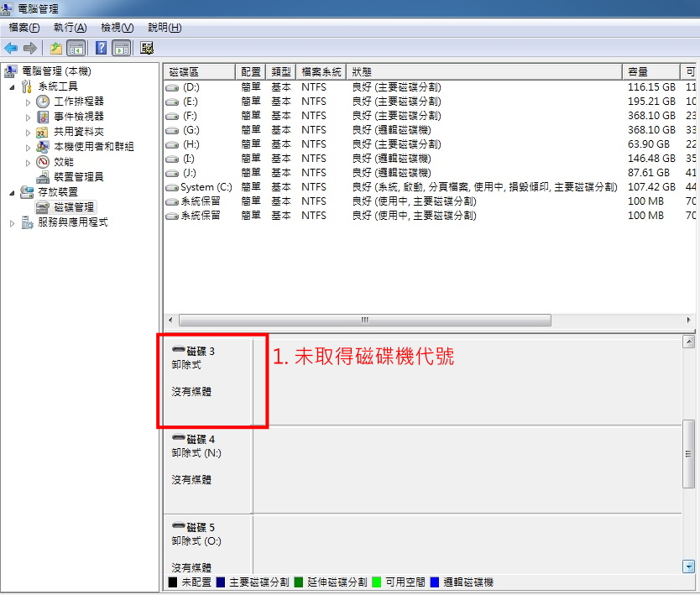Toggle the Show/Hide Console Tree toolbar icon
The width and height of the screenshot is (700, 595).
click(x=76, y=48)
